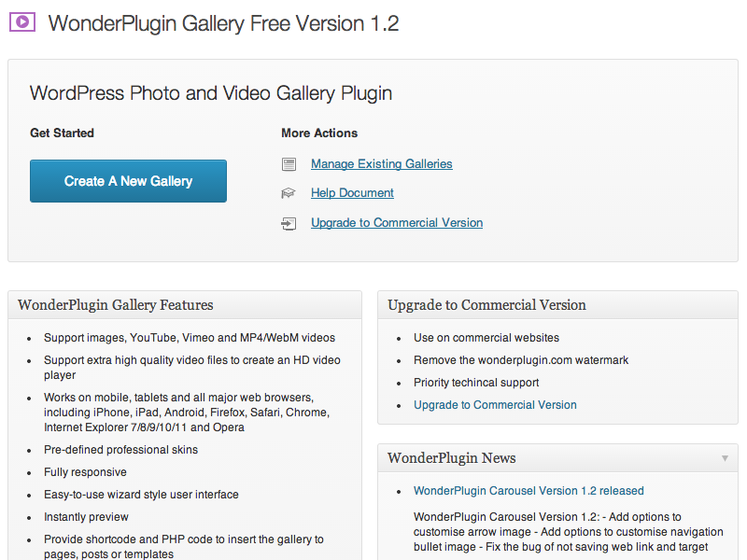Screen dimensions: 747x560
Task: Click the Remove the wonderplugin.com watermark item
Action: [521, 360]
